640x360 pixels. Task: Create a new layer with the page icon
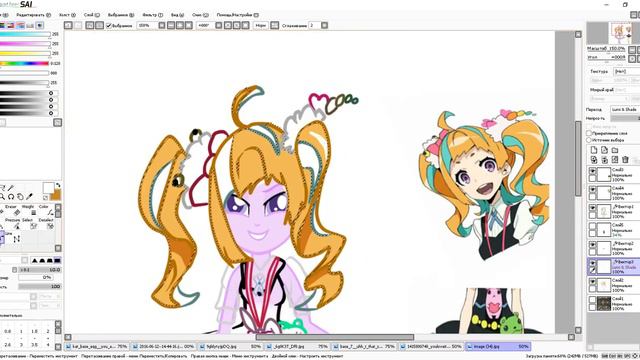[594, 150]
